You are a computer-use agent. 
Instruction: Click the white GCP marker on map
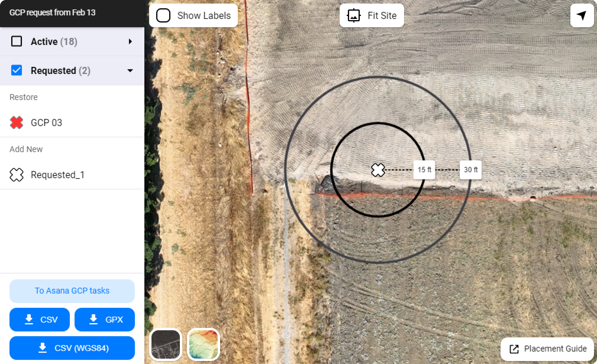[378, 170]
